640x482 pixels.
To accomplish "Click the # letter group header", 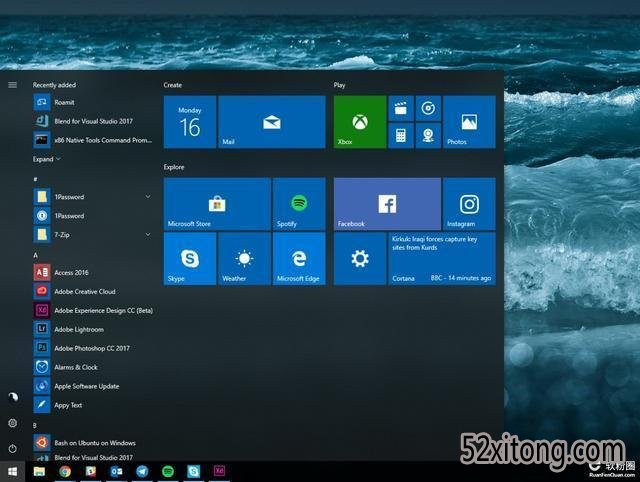I will [36, 179].
